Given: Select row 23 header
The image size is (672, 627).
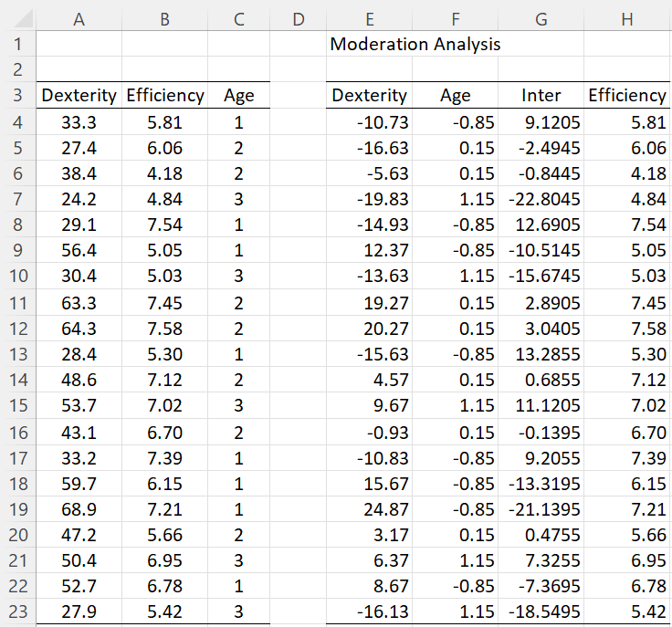Looking at the screenshot, I should (18, 611).
